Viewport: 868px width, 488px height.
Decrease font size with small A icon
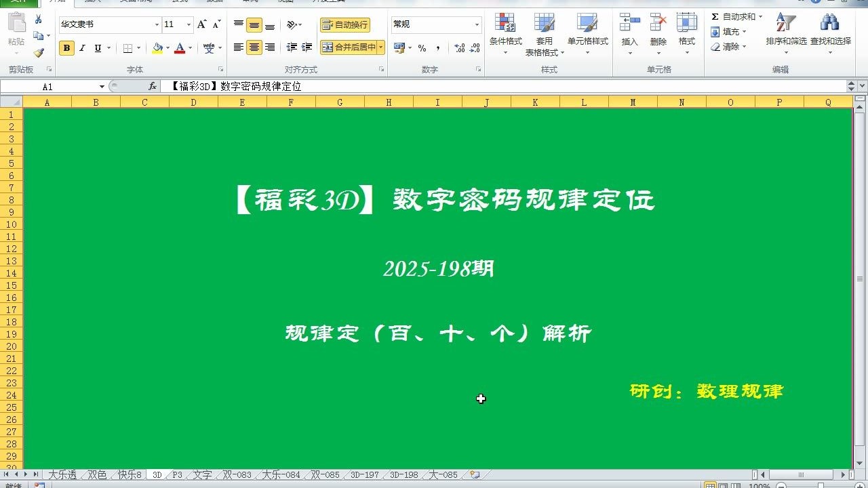[x=216, y=24]
